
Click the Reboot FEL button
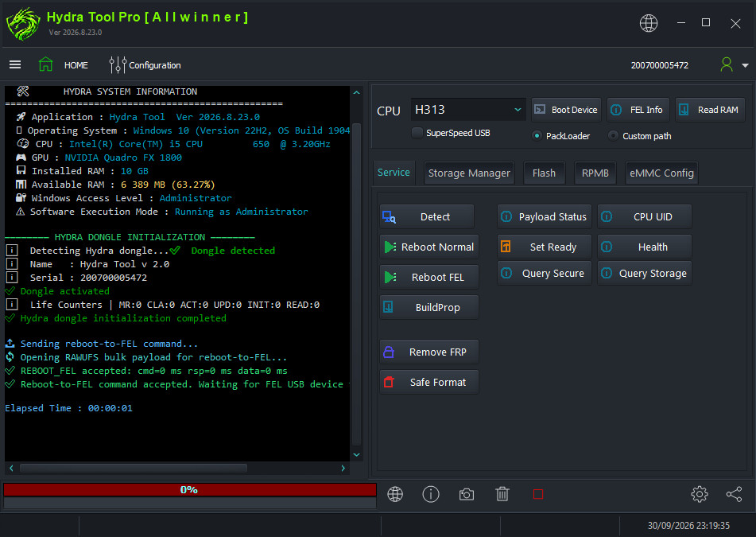coord(429,277)
